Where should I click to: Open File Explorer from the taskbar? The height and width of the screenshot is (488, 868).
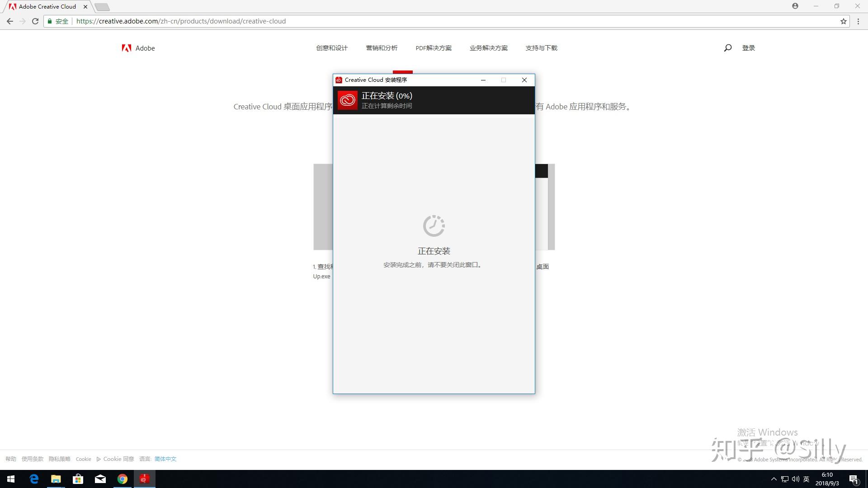tap(56, 479)
